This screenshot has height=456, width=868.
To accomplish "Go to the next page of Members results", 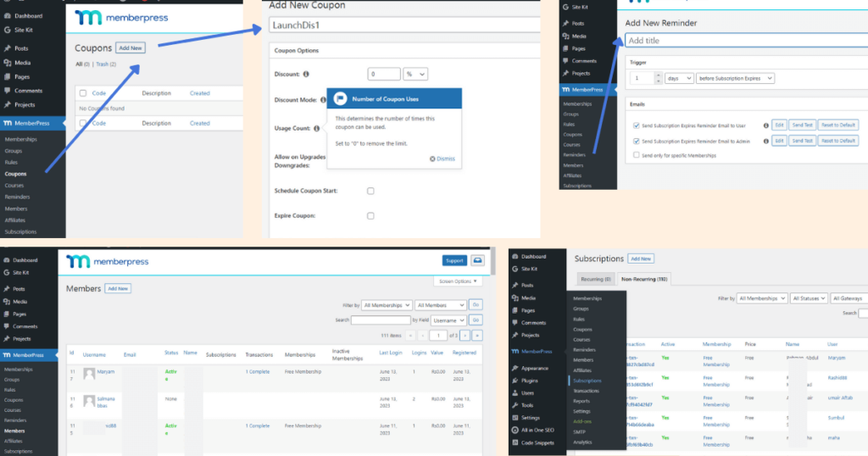I will [465, 336].
